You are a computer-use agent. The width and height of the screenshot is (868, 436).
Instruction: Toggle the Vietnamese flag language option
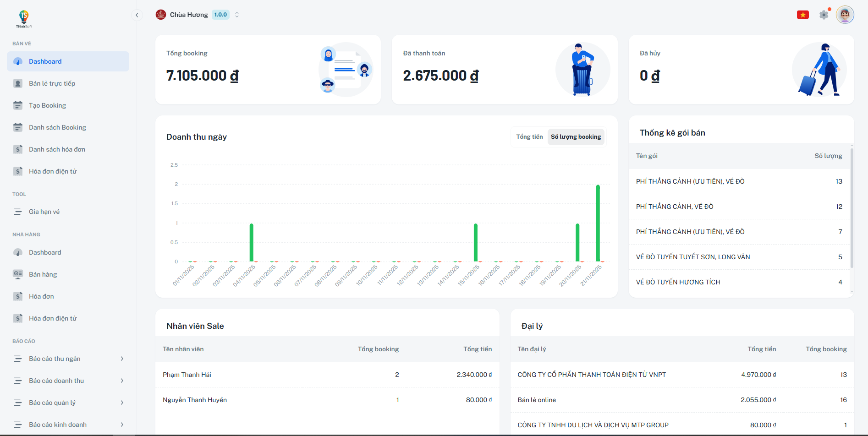click(x=802, y=14)
